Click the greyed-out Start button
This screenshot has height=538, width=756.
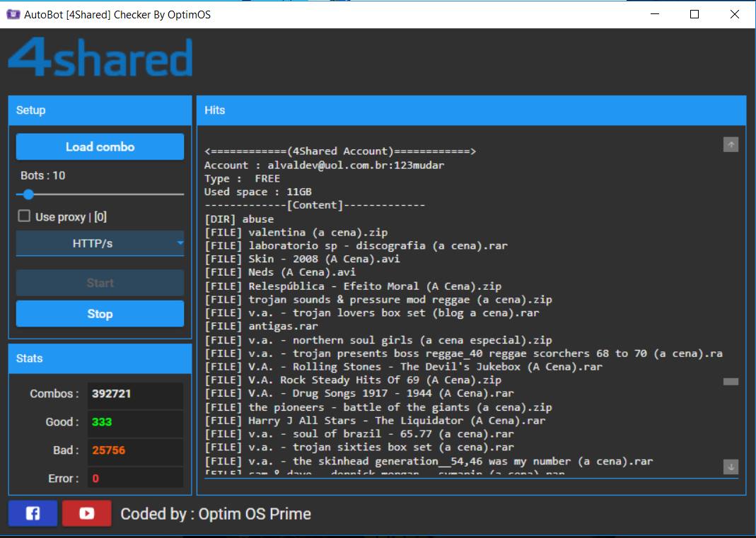point(100,283)
